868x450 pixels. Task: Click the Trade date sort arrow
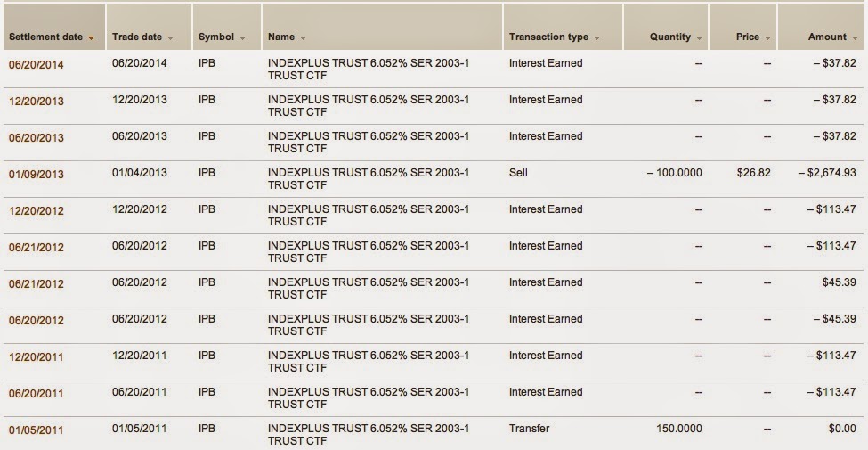[171, 38]
